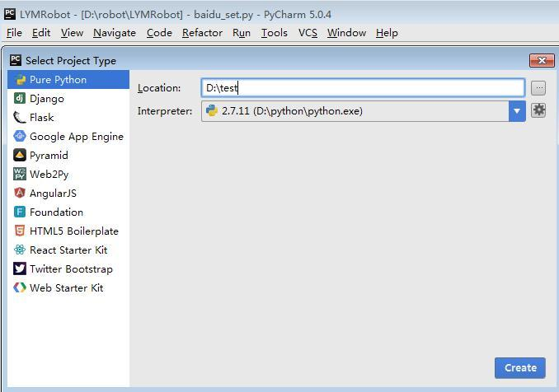Open the File menu
559x392 pixels.
14,33
